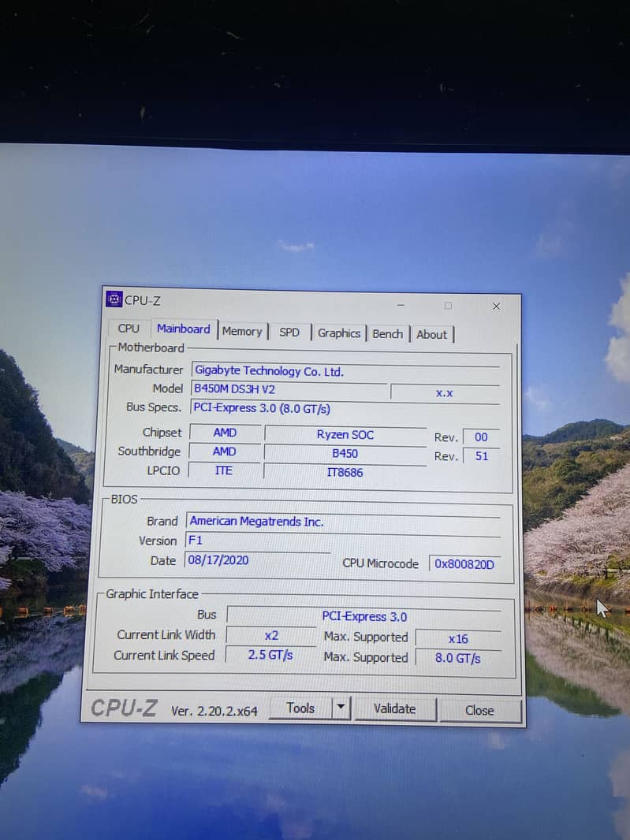Click the CPU Microcode 0x800820D value
630x840 pixels.
coord(464,564)
